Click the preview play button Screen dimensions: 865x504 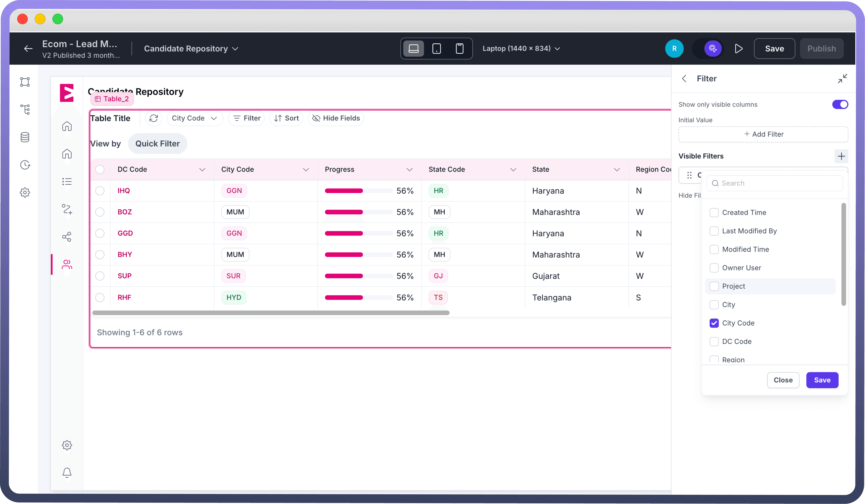(739, 49)
